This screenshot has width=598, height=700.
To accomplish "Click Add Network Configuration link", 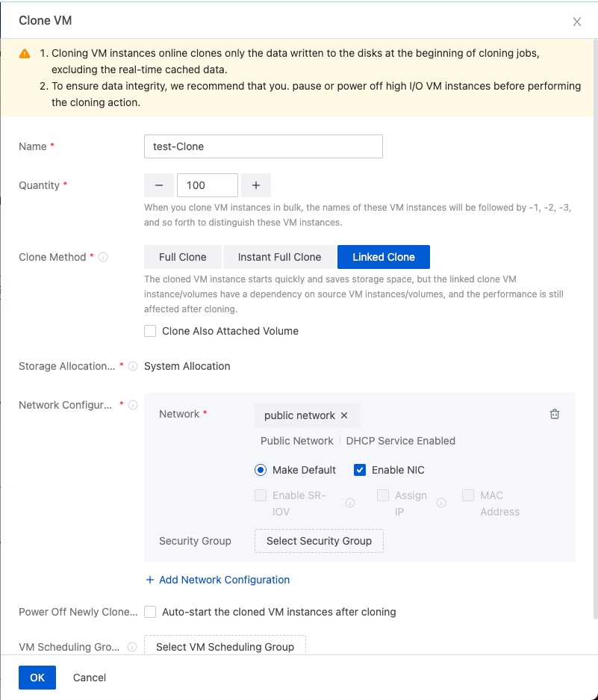I will pyautogui.click(x=217, y=580).
